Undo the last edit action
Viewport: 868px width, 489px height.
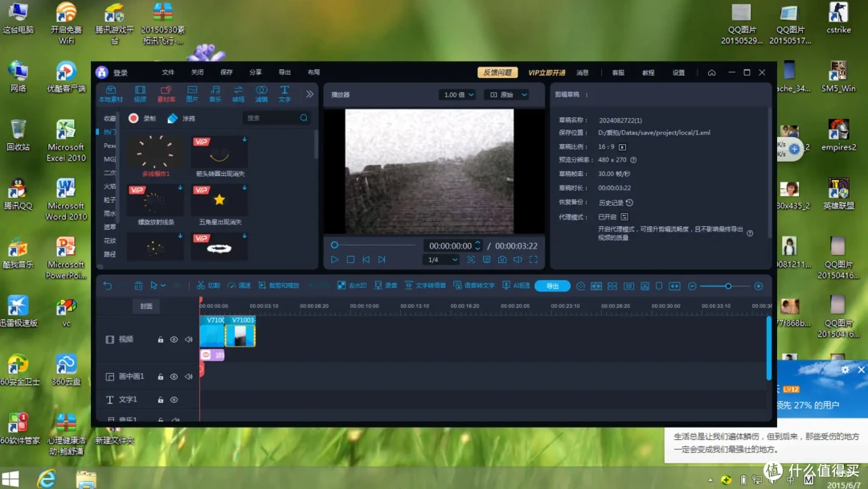coord(108,286)
